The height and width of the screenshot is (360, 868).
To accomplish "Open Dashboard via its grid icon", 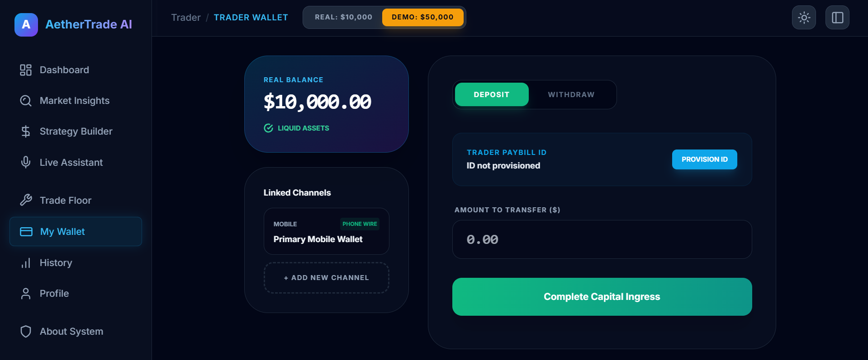I will click(x=26, y=70).
